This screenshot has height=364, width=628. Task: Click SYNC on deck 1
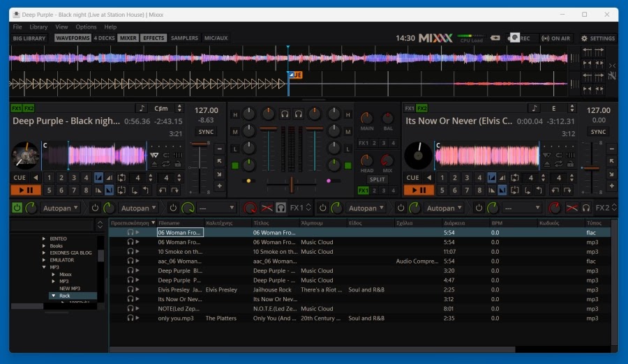(x=206, y=132)
